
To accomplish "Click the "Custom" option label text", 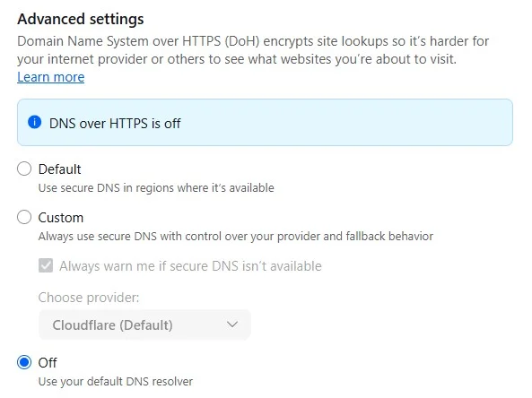I will tap(61, 217).
